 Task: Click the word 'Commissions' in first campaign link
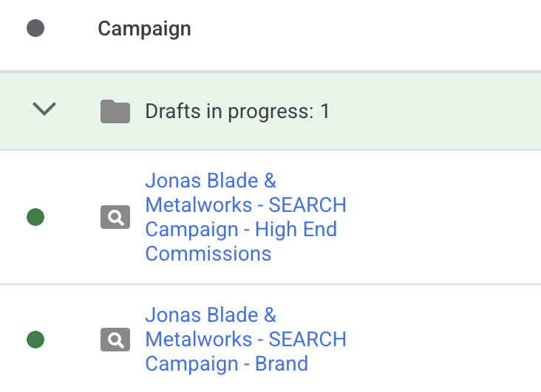click(x=208, y=254)
